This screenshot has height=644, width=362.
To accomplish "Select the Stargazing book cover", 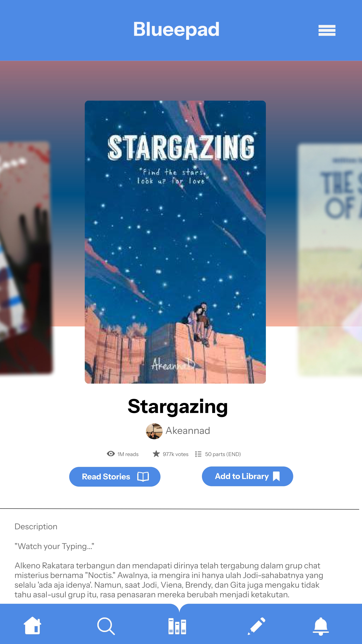I will (175, 242).
